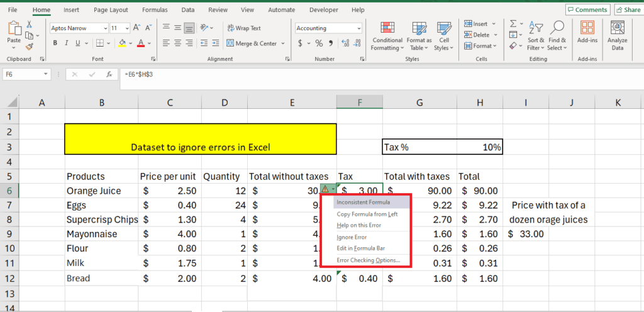644x312 pixels.
Task: Click the Cut scissors icon
Action: pyautogui.click(x=29, y=25)
